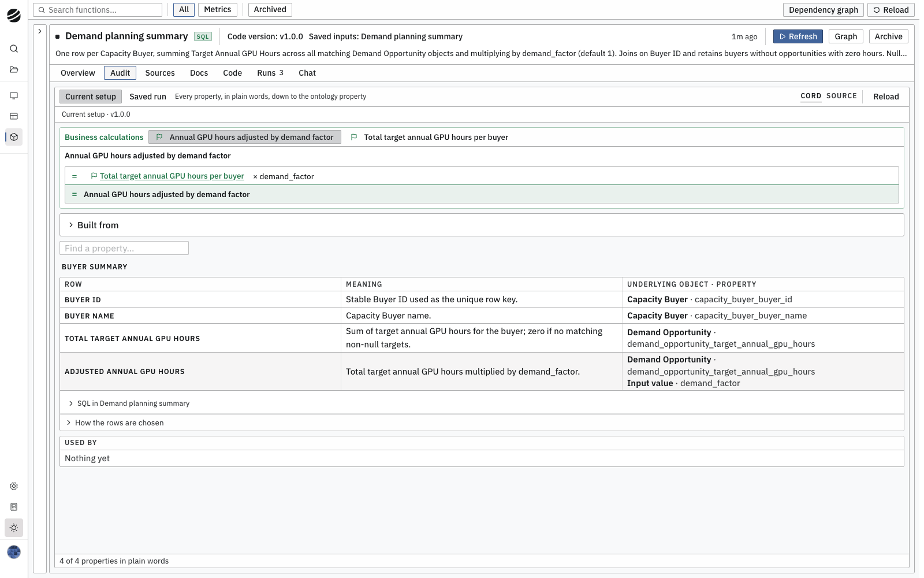Open the table layout icon in sidebar
The image size is (924, 578).
click(14, 116)
